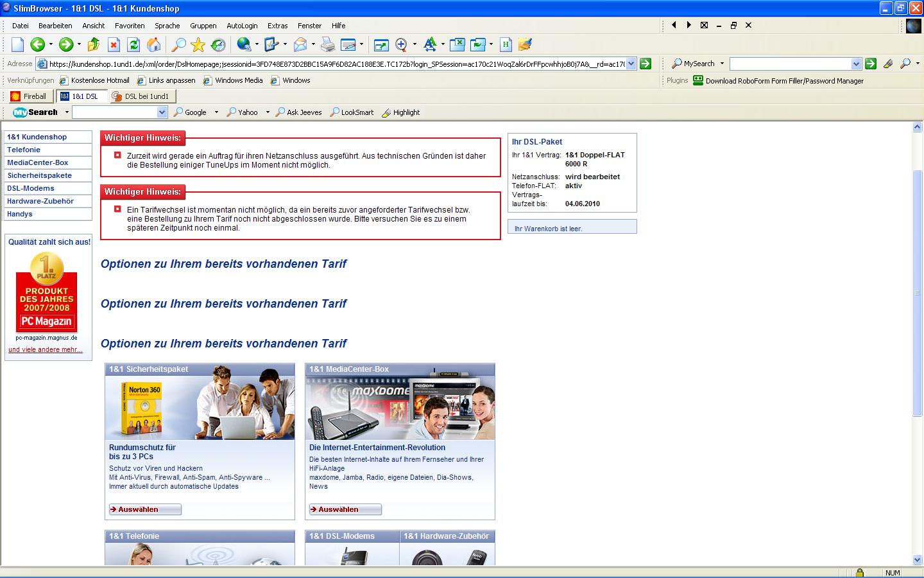Click the Mail envelope icon

300,44
